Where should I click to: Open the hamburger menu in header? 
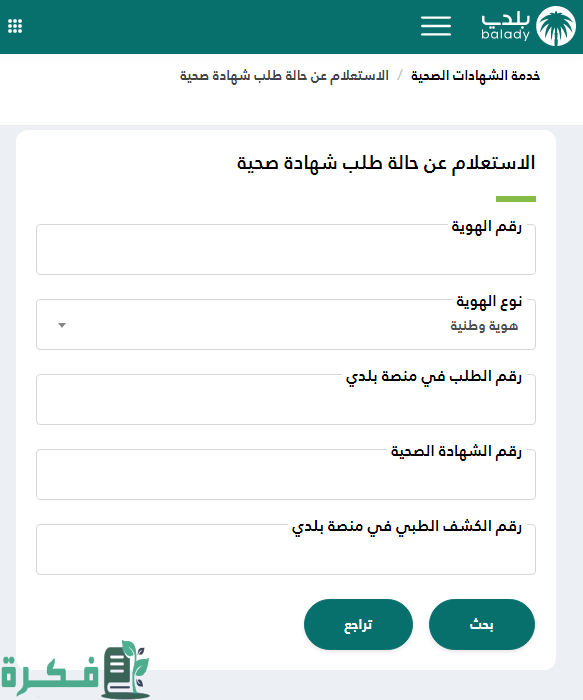tap(436, 26)
